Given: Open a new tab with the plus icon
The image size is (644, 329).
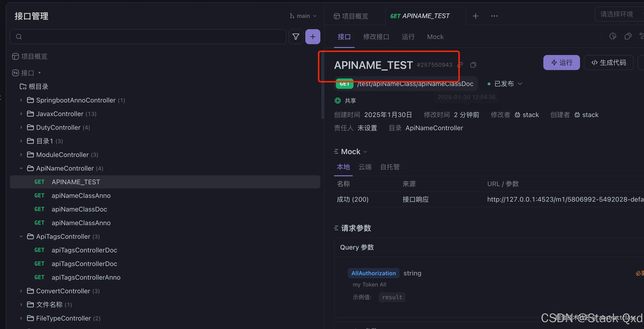Looking at the screenshot, I should [x=475, y=16].
